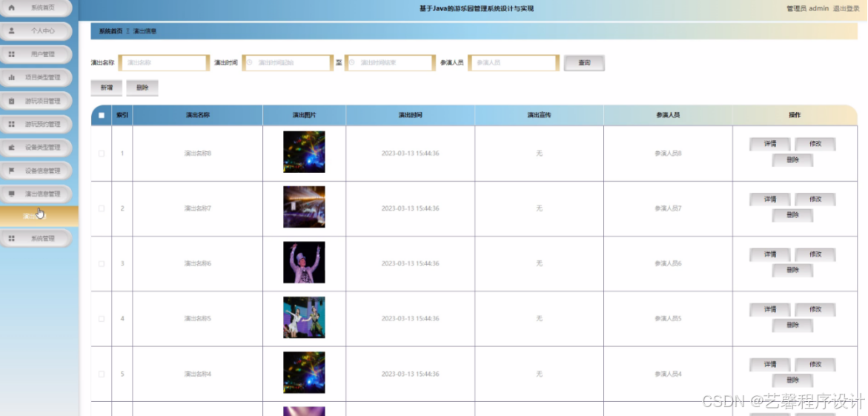The width and height of the screenshot is (868, 416).
Task: Click the 新增 add button
Action: (x=106, y=88)
